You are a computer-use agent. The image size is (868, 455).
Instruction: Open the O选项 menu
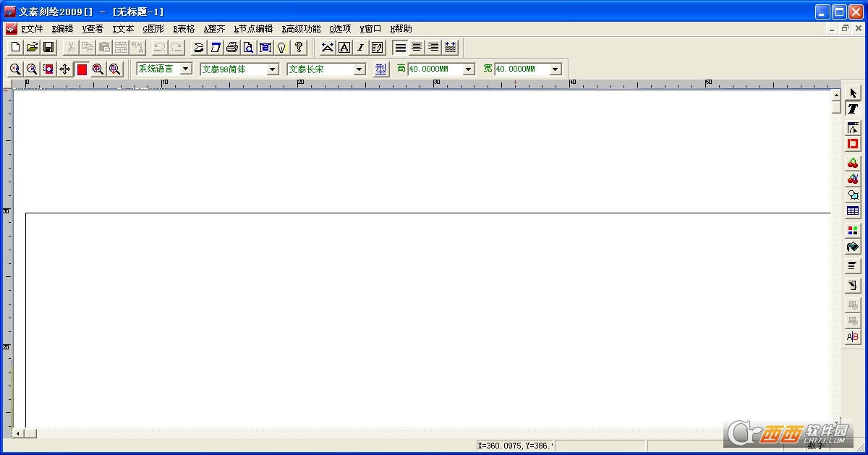click(340, 29)
